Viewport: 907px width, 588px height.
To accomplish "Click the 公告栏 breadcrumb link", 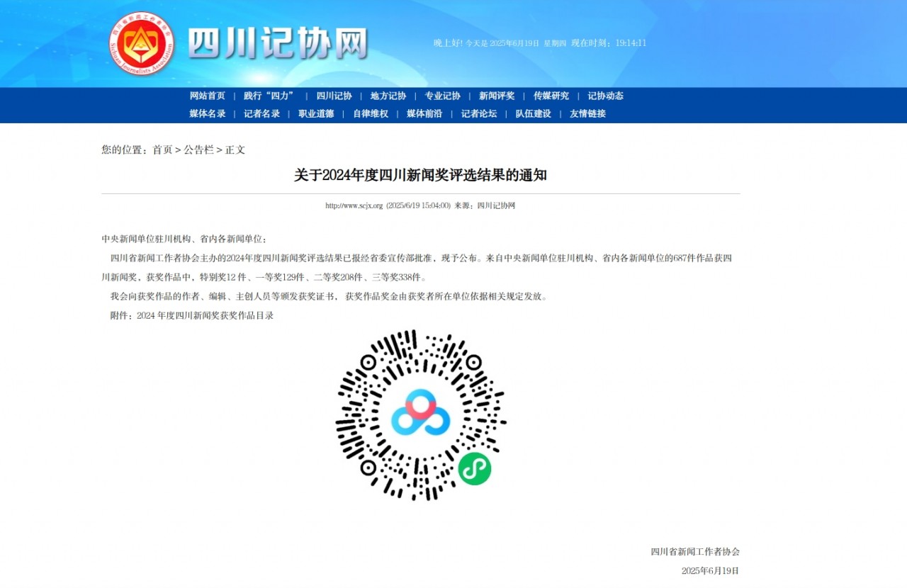I will tap(198, 150).
